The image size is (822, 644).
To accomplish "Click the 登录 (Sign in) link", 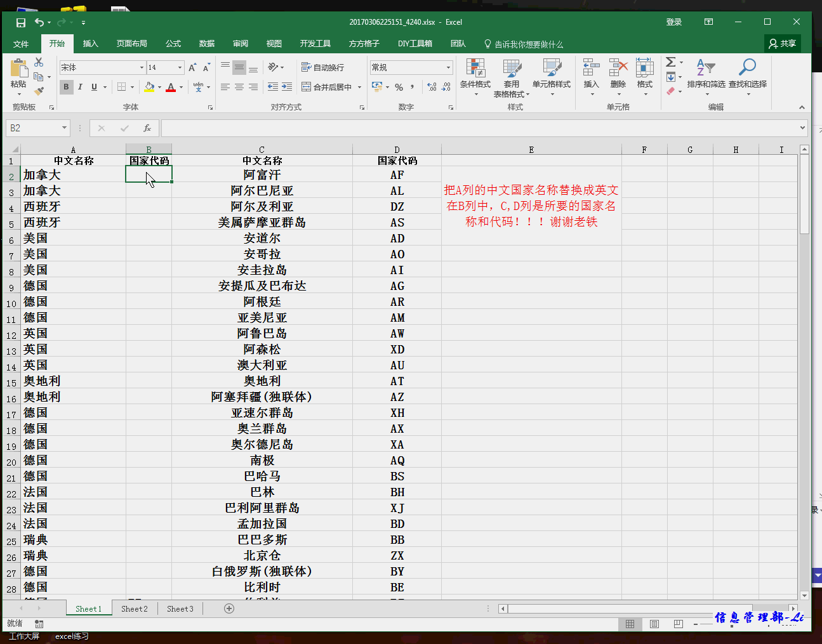I will (673, 22).
